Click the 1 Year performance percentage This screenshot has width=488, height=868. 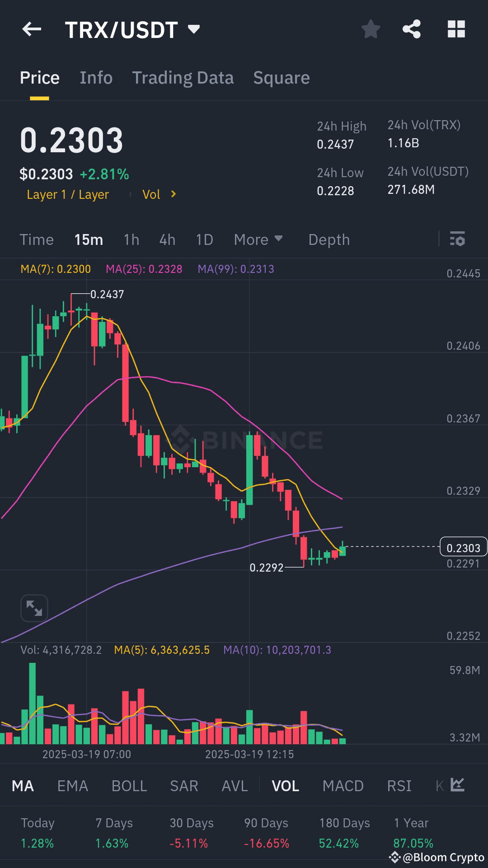(413, 843)
